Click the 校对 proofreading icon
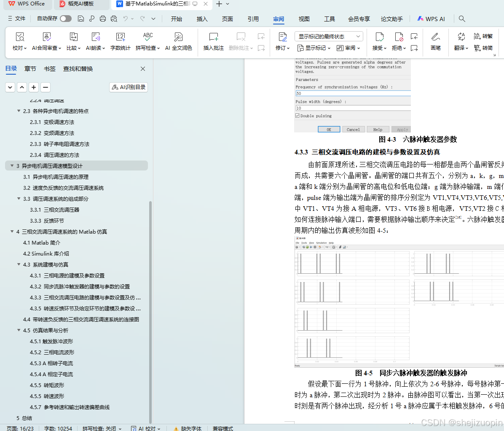 pyautogui.click(x=20, y=37)
